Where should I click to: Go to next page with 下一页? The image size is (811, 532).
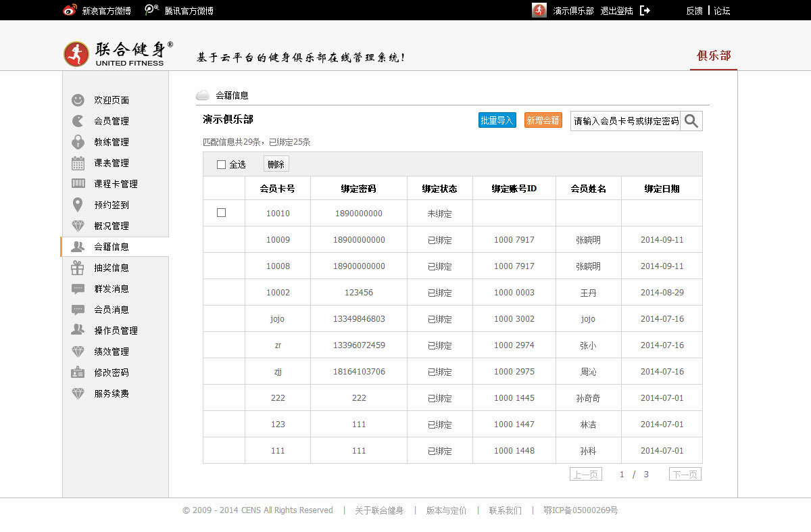click(x=685, y=475)
